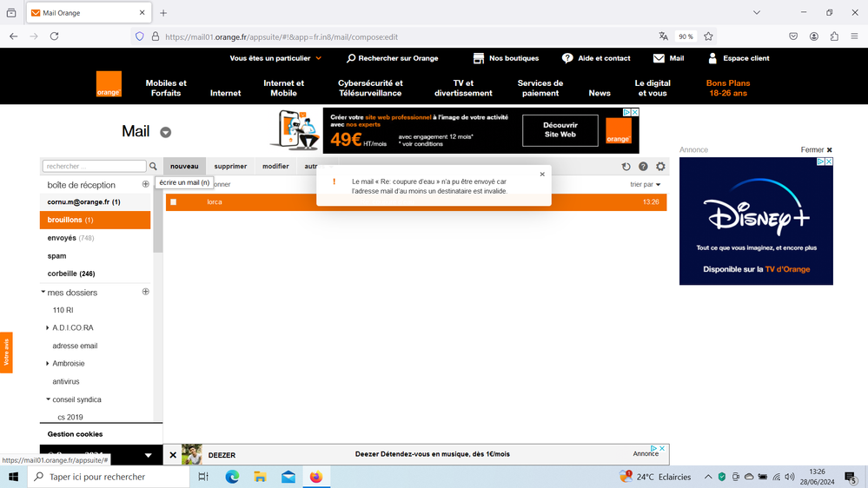This screenshot has width=868, height=488.
Task: Open Firefox extensions puzzle icon
Action: pos(834,36)
